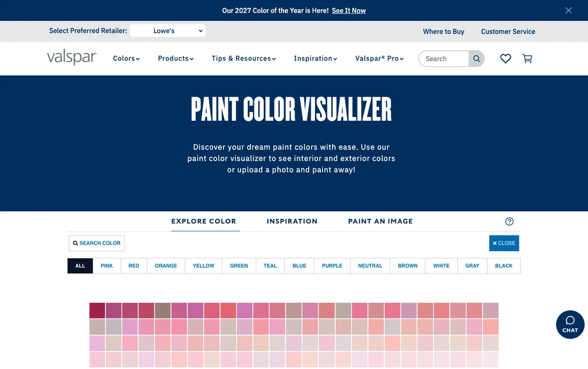The image size is (588, 369).
Task: Filter colors by YELLOW
Action: pos(203,266)
